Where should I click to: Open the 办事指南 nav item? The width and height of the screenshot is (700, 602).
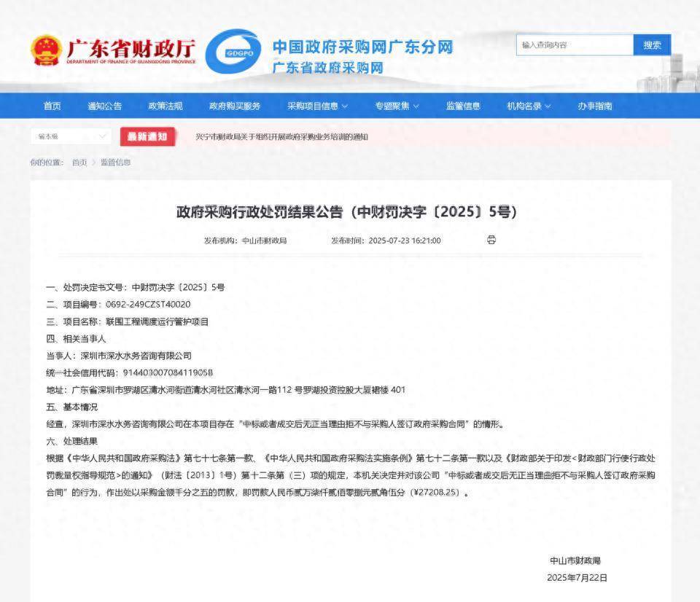595,106
